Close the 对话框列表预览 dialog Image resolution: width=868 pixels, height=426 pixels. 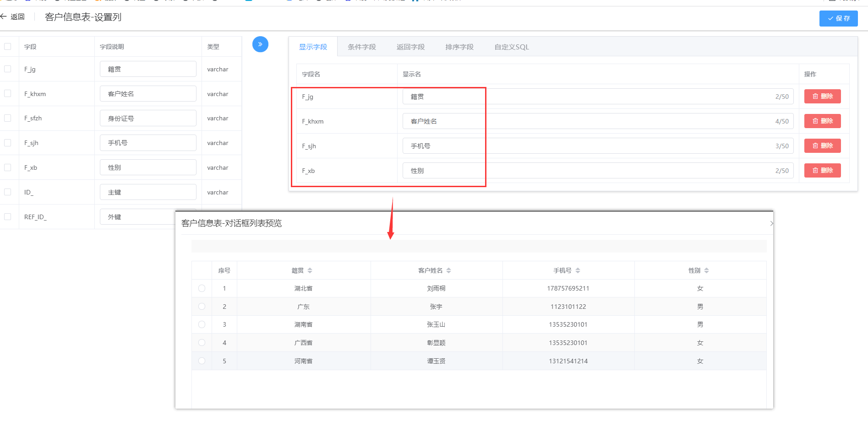[771, 223]
